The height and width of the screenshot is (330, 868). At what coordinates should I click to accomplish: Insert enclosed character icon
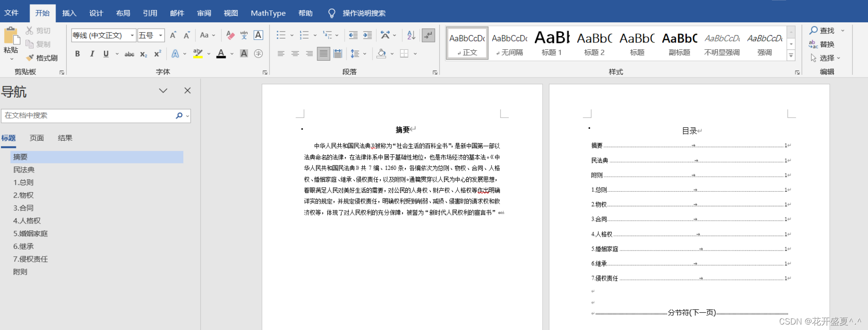(258, 54)
